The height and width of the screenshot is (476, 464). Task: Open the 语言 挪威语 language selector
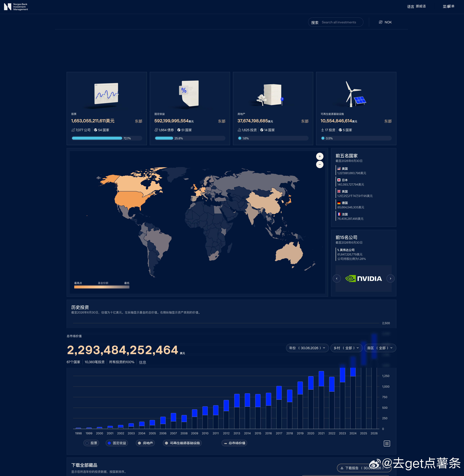pyautogui.click(x=416, y=7)
